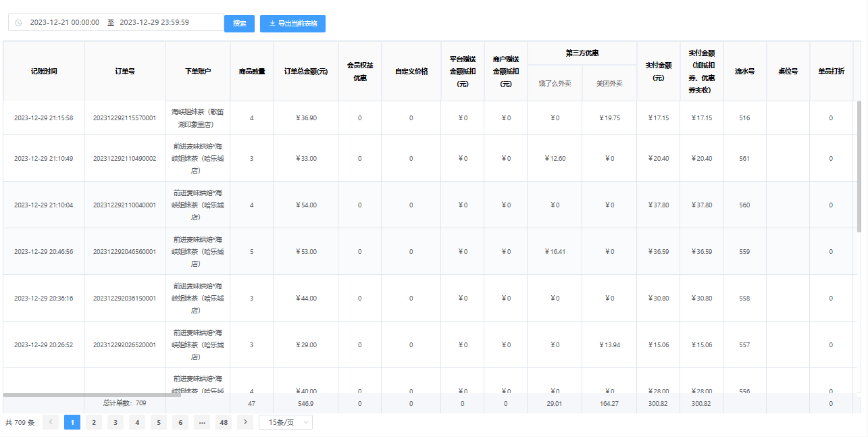Click the ellipsis to jump ahead several pages
Screen dimensions: 868x437
[201, 421]
